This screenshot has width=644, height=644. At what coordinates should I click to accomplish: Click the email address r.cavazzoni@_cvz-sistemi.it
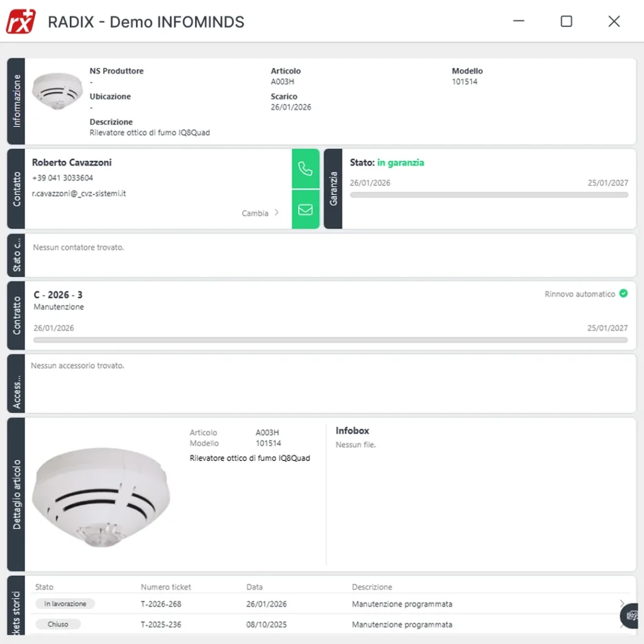click(79, 194)
